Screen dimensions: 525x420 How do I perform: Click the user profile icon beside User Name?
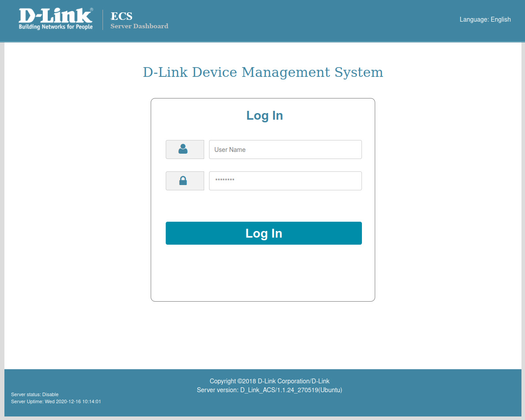tap(183, 149)
